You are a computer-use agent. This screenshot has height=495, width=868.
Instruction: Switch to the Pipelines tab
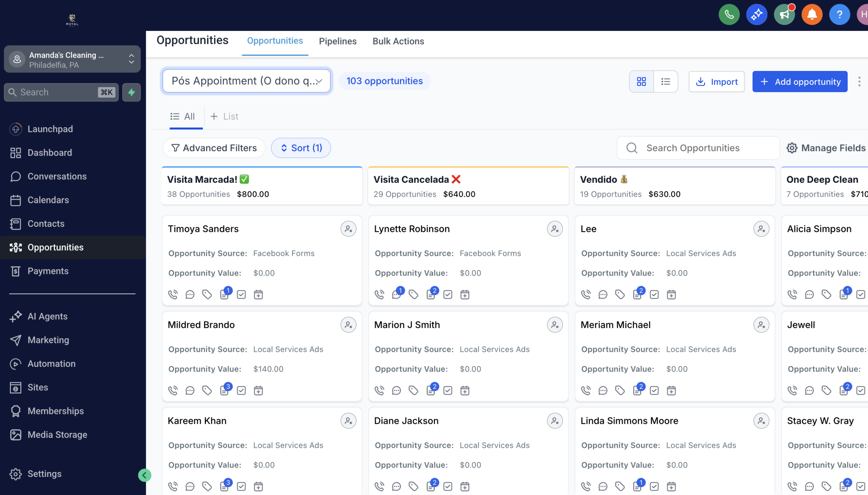point(338,41)
